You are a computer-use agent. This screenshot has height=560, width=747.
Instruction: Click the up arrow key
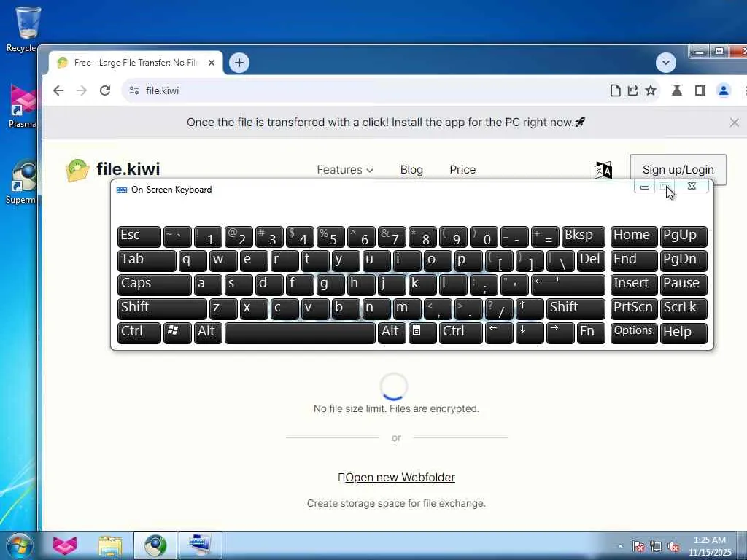[530, 308]
